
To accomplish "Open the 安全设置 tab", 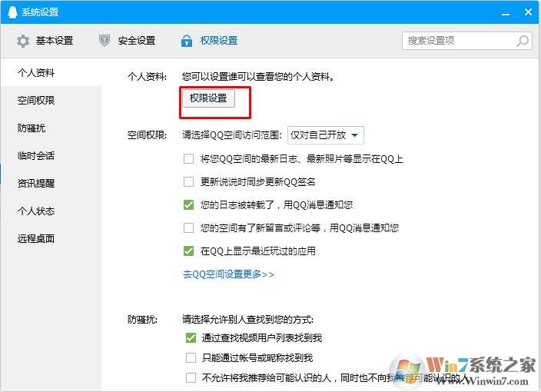I will (x=127, y=41).
